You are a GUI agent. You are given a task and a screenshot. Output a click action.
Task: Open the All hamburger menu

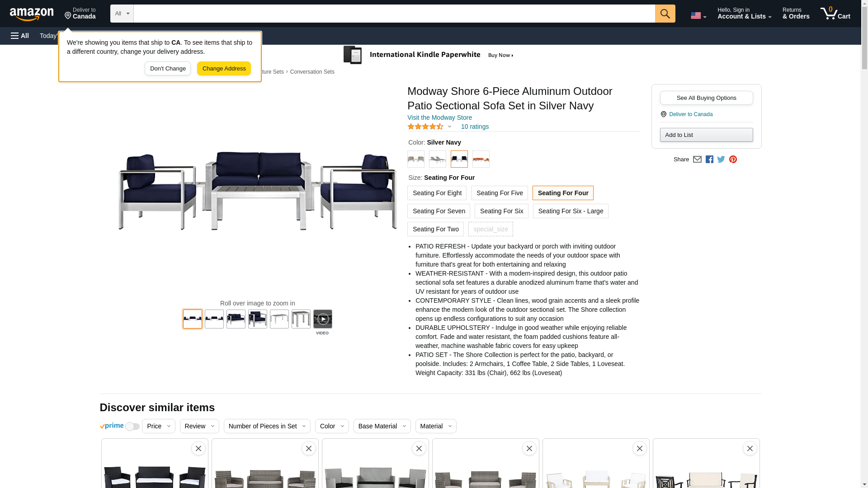[x=20, y=36]
